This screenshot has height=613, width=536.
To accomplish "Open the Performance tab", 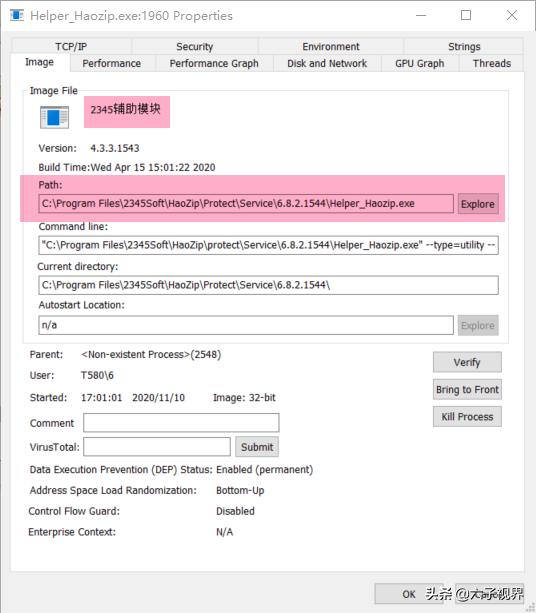I will coord(111,63).
